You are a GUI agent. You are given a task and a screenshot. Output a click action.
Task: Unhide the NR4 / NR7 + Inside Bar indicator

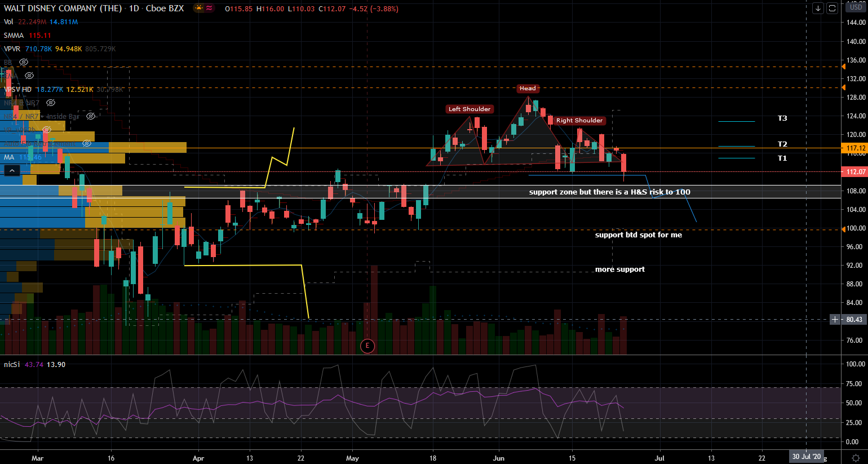91,116
